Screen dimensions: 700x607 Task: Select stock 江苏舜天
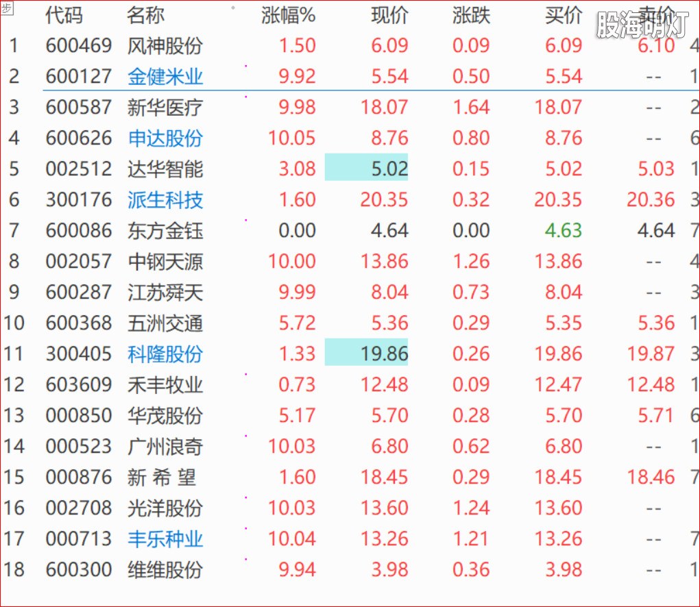165,292
